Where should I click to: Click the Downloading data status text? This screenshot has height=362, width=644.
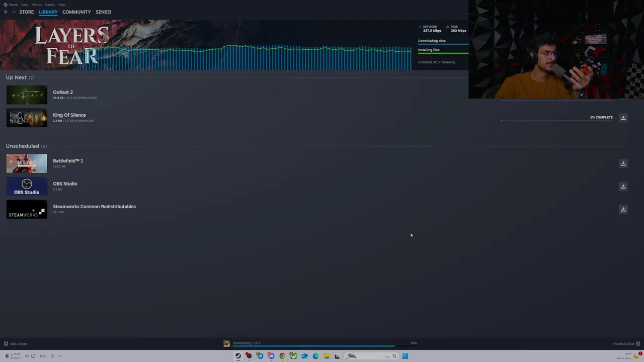coord(432,41)
